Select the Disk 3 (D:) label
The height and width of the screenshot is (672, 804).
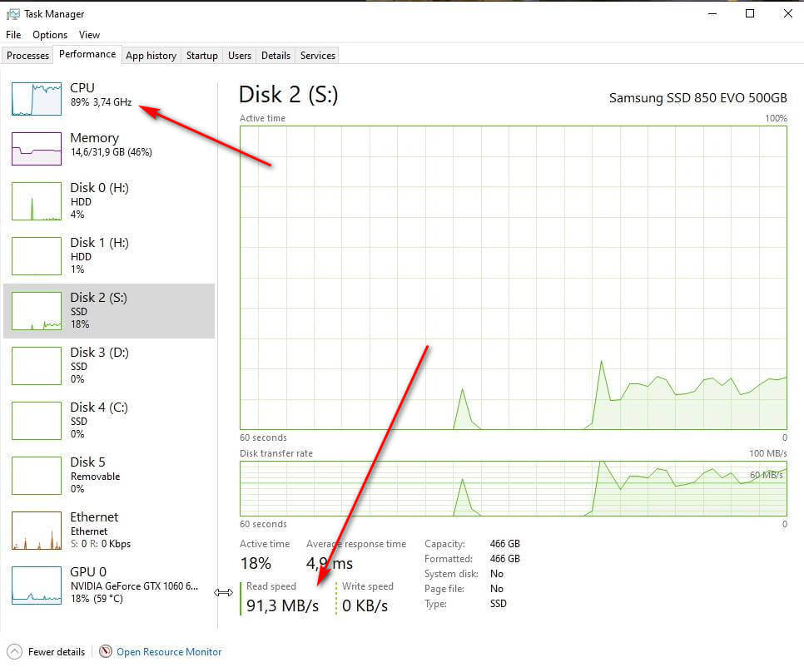pyautogui.click(x=100, y=353)
